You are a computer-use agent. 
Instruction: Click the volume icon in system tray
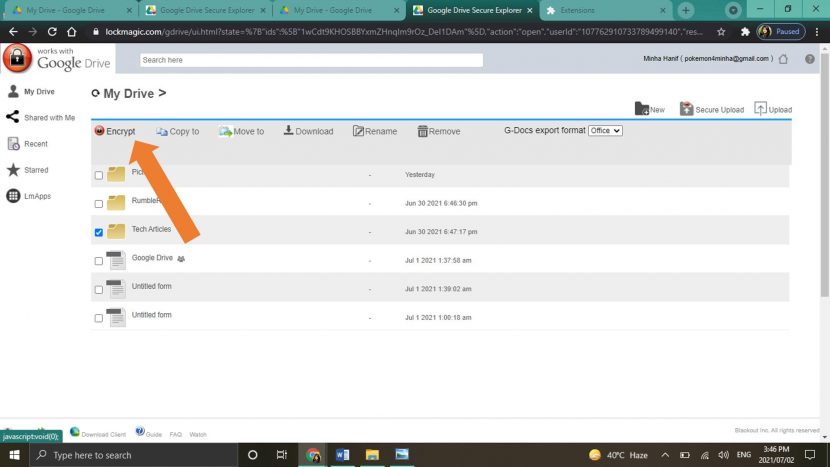click(724, 455)
